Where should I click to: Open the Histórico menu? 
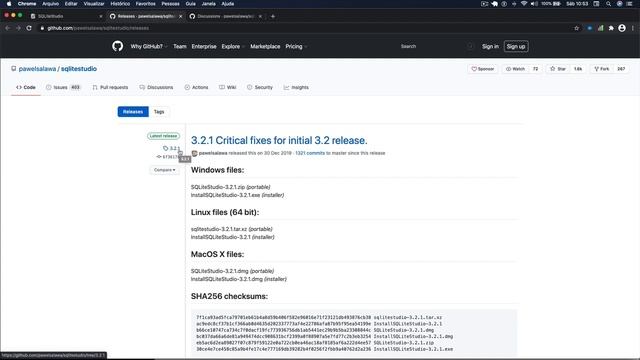click(x=120, y=4)
